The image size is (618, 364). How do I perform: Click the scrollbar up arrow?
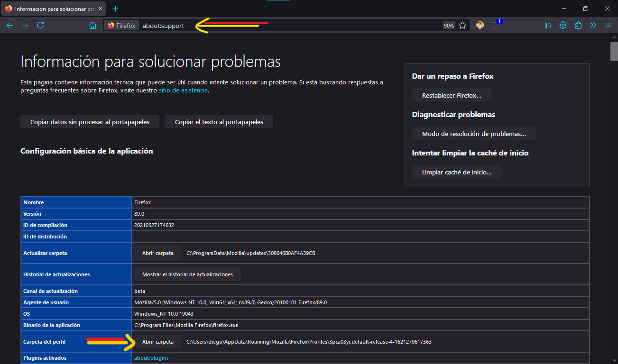pos(614,37)
